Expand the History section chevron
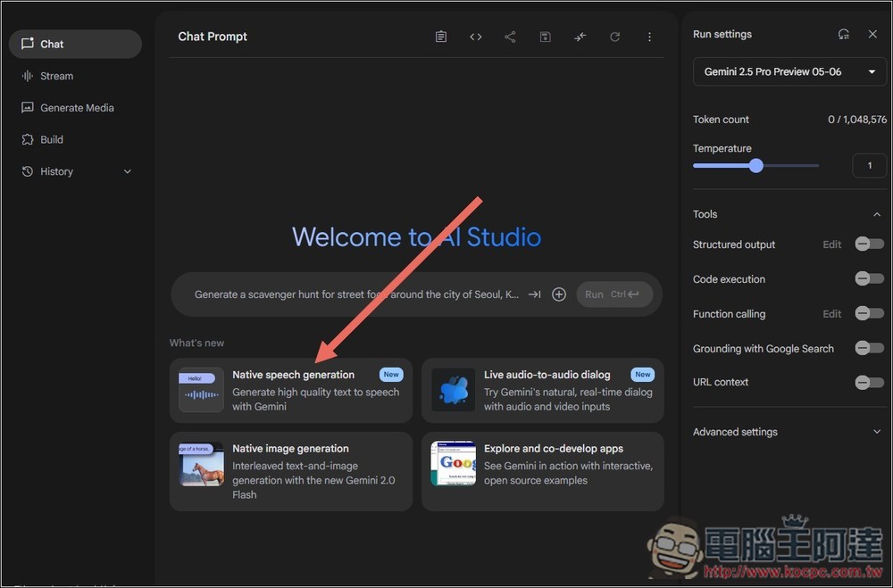Viewport: 893px width, 588px height. pos(128,171)
